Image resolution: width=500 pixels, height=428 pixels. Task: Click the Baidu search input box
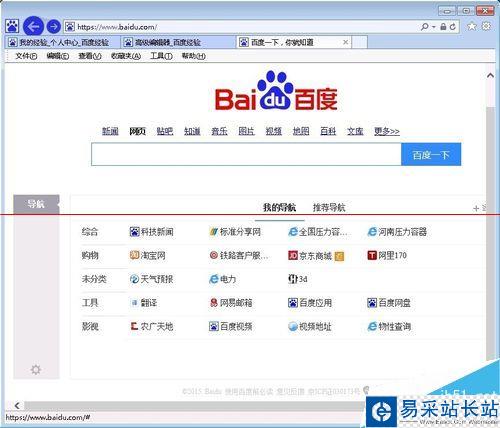point(246,154)
